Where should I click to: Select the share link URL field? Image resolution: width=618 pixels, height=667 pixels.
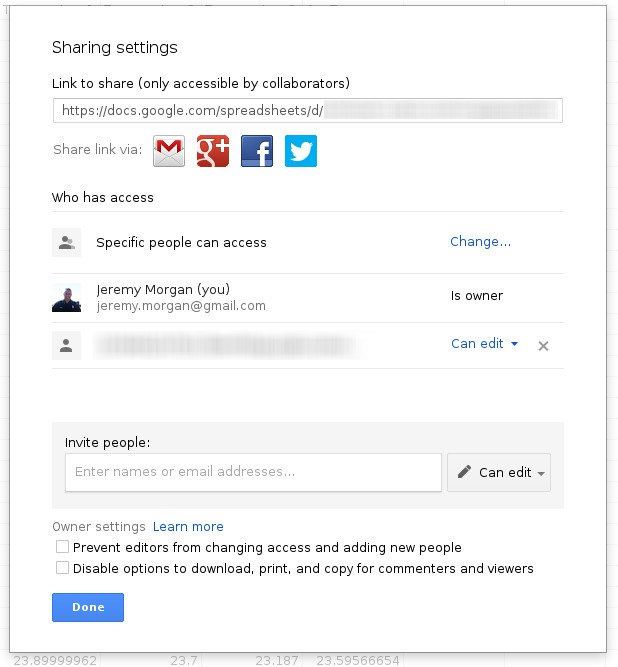(x=307, y=110)
